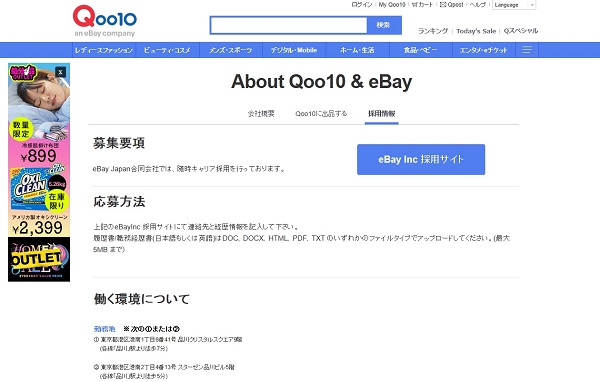Click the blue 検索 search button
600x382 pixels.
click(x=383, y=25)
